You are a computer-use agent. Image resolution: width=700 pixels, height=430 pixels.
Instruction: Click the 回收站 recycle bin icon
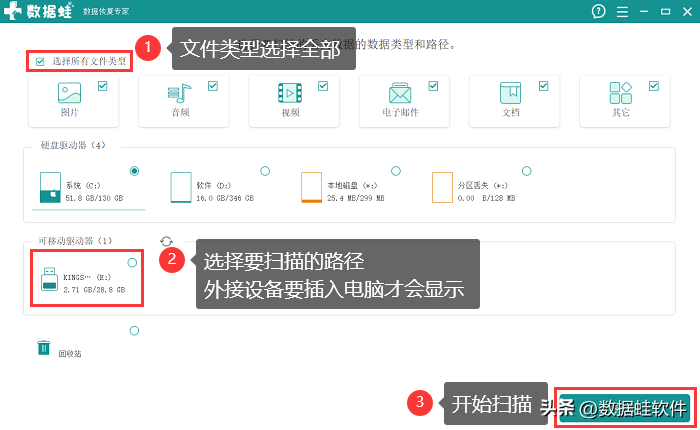[44, 348]
